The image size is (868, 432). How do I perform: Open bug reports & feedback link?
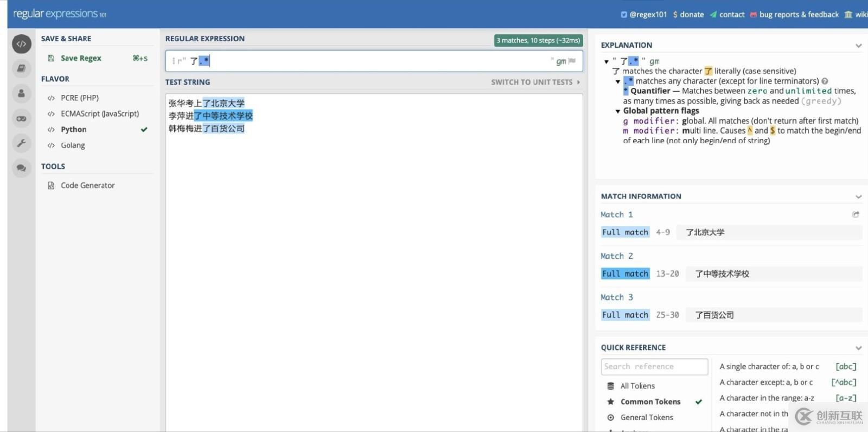click(x=799, y=15)
